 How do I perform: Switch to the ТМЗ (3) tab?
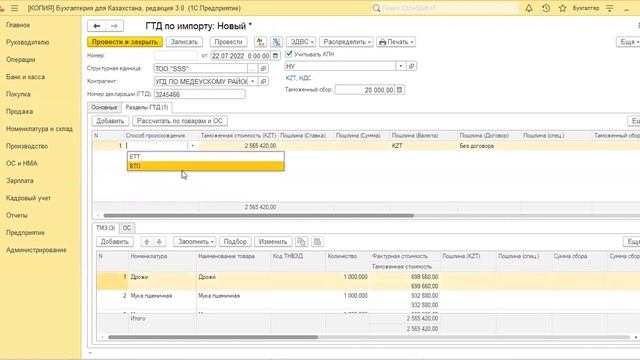[x=105, y=228]
